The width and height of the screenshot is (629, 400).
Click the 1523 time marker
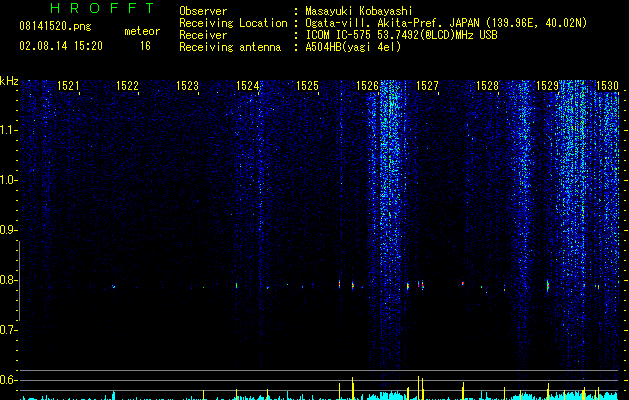(187, 85)
